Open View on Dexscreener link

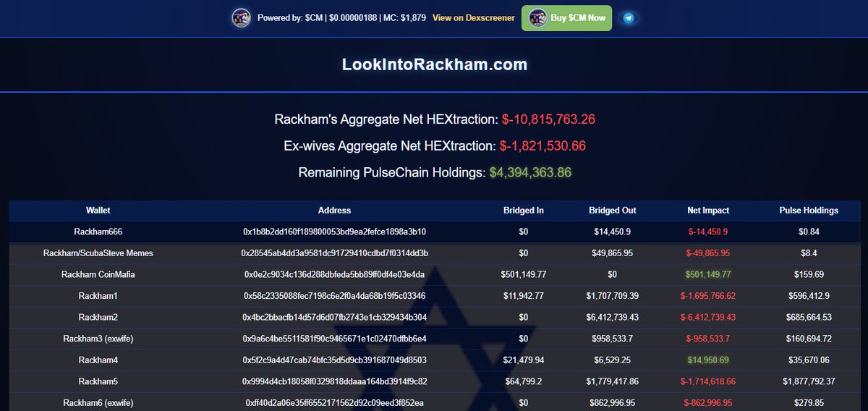(x=474, y=18)
